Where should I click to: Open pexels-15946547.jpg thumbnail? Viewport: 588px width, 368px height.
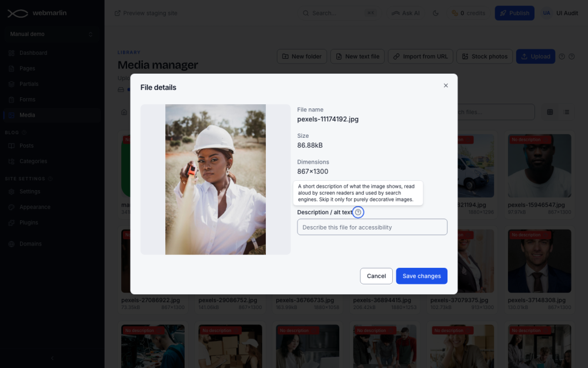539,165
